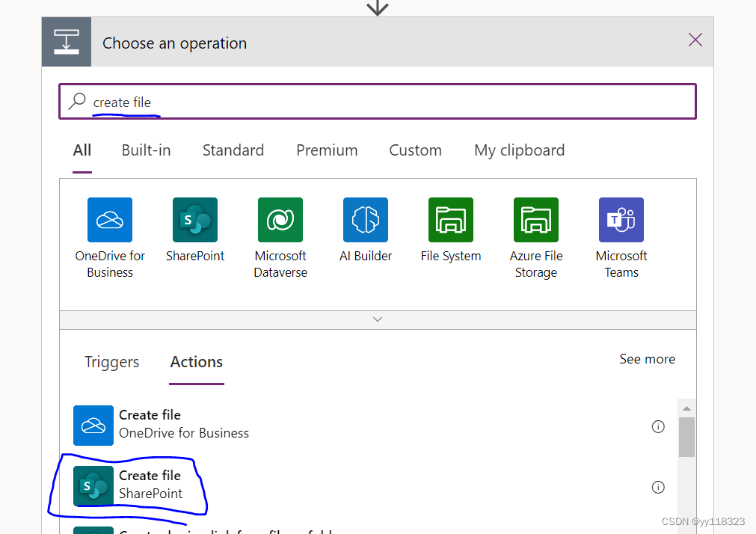Viewport: 756px width, 534px height.
Task: Click the actions list scroll-up arrow
Action: [x=686, y=408]
